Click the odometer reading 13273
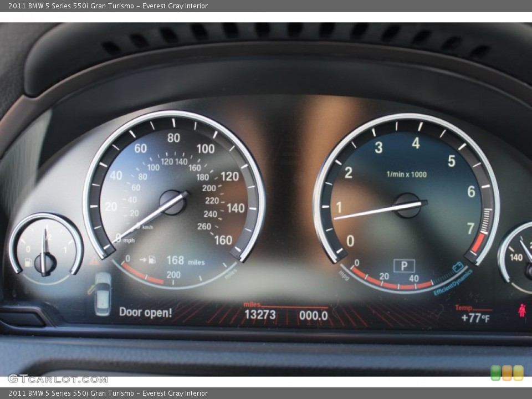532x399 pixels. point(260,315)
